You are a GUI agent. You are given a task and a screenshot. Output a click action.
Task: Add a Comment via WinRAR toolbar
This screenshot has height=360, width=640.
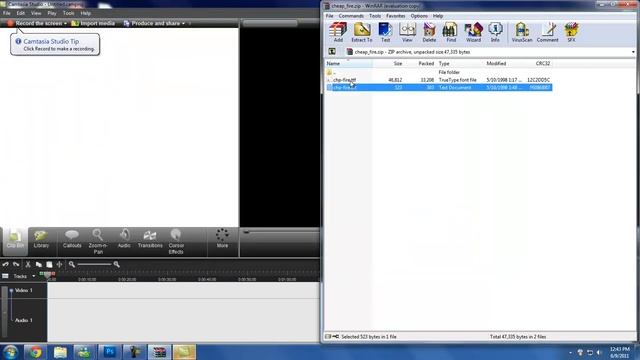tap(547, 32)
